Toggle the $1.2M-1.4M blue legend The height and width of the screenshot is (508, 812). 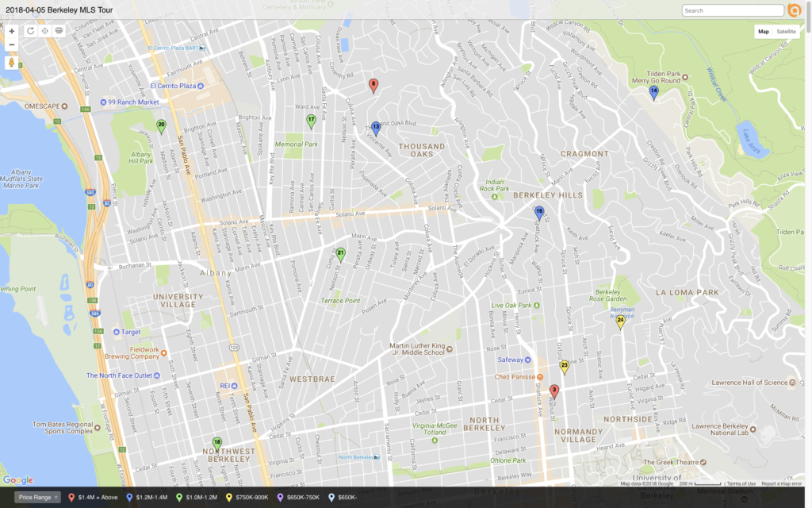pyautogui.click(x=147, y=498)
